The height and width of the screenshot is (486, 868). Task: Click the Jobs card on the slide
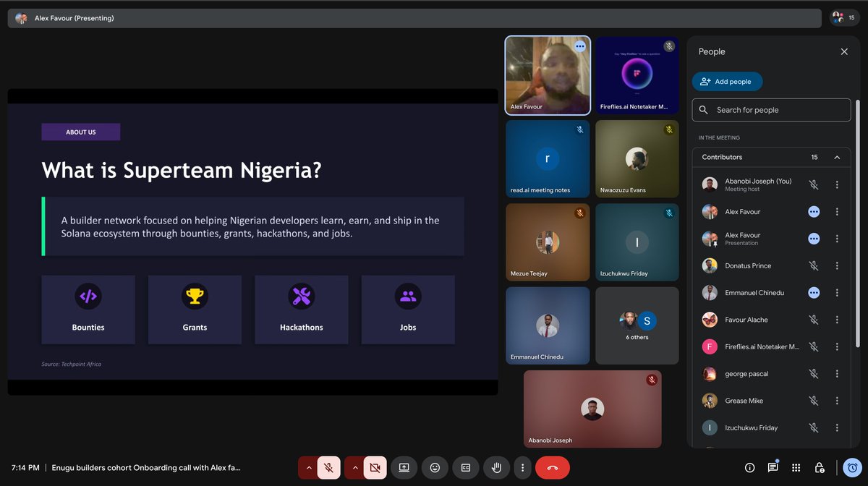(408, 310)
